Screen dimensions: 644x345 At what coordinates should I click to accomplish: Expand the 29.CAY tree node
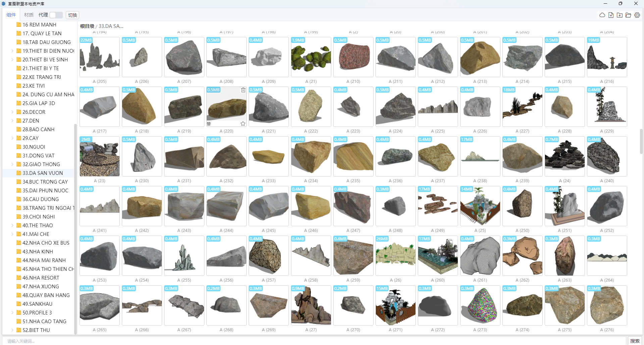[12, 138]
